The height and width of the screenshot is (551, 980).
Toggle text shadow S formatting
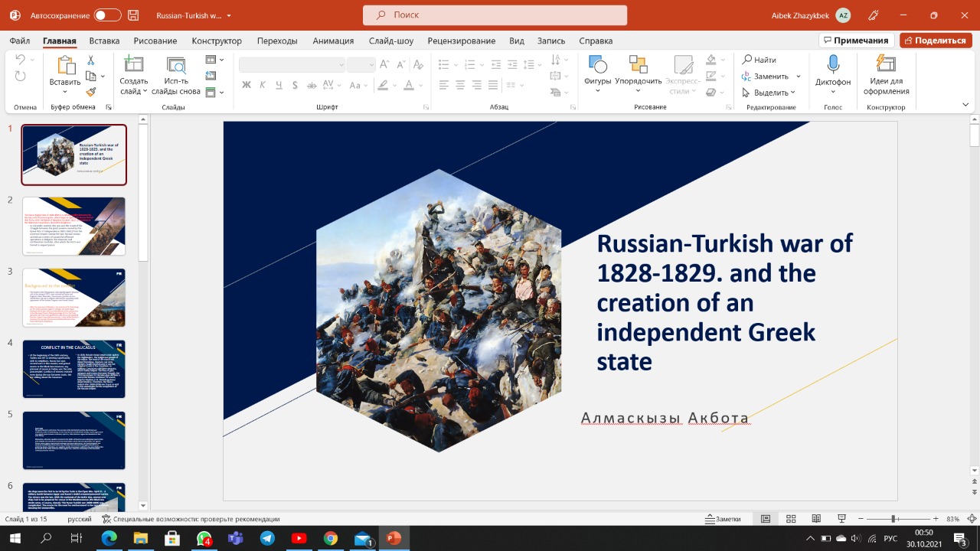click(x=296, y=85)
